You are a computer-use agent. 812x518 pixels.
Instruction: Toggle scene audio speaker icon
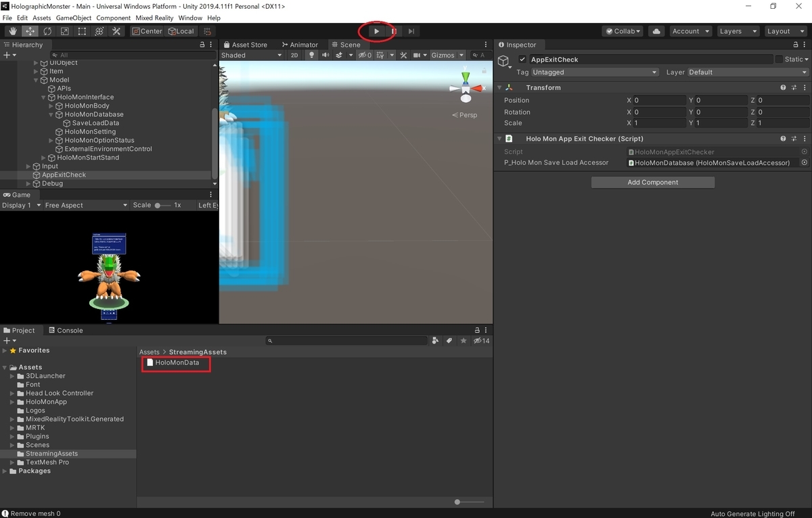325,55
